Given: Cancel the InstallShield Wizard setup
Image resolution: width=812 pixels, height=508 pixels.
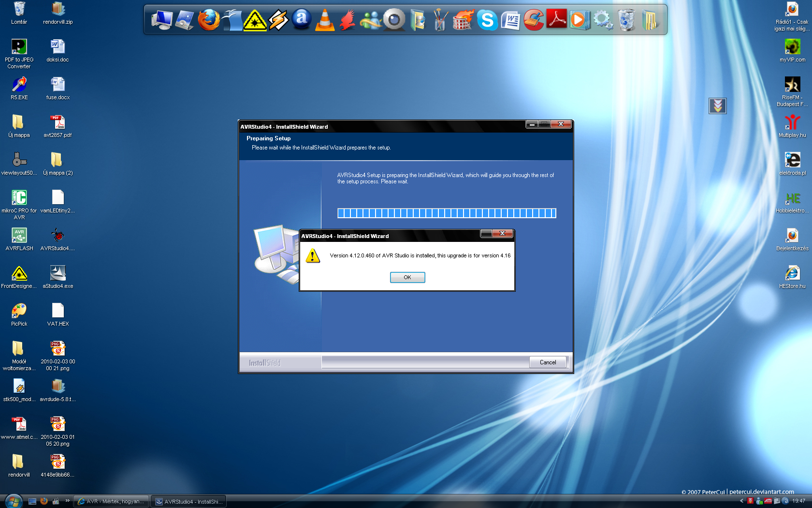Looking at the screenshot, I should tap(548, 362).
